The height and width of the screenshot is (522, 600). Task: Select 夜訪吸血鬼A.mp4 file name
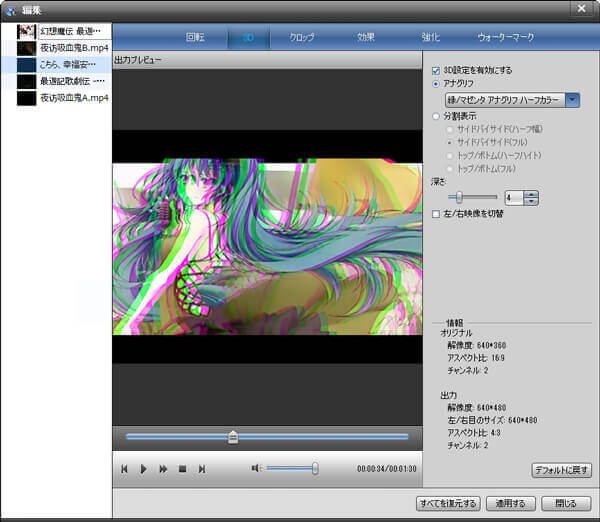pos(74,98)
